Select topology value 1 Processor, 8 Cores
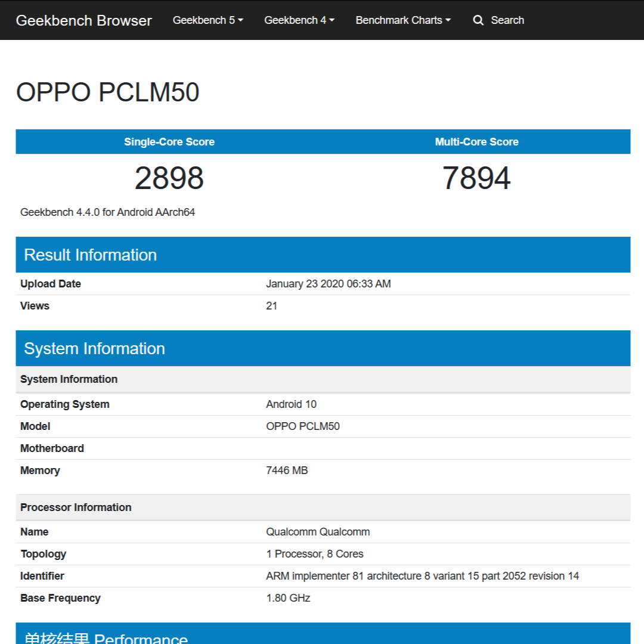The width and height of the screenshot is (644, 644). (x=315, y=554)
